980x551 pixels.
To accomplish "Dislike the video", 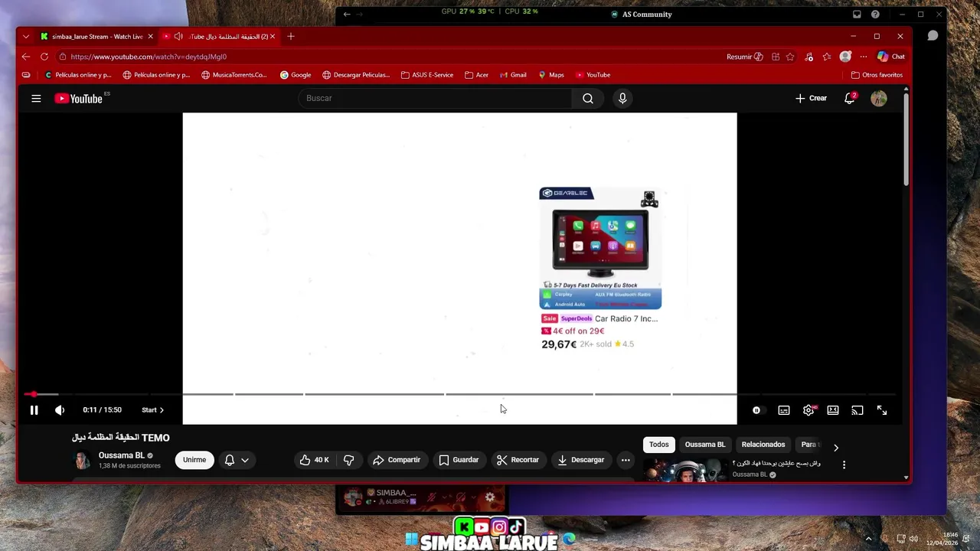I will click(348, 460).
